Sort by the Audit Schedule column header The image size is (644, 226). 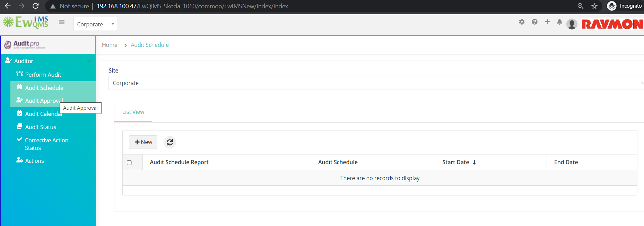[338, 162]
